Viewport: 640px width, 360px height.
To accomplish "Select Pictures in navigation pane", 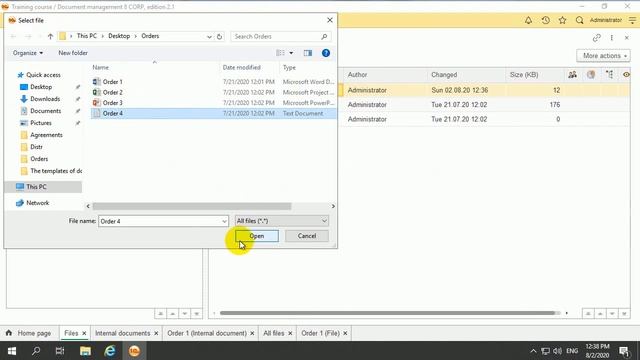I will pyautogui.click(x=41, y=123).
